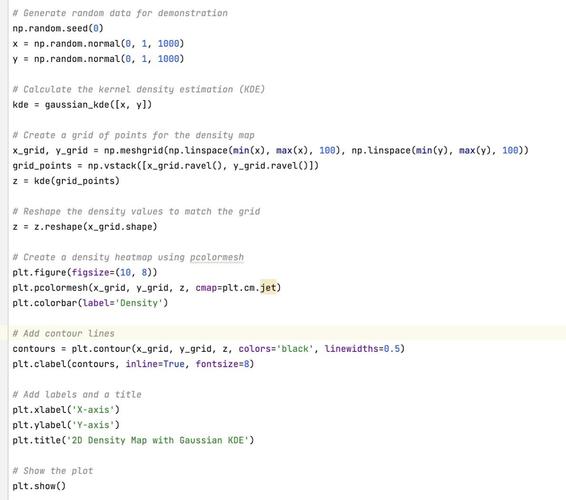Click the y = np.random.normal line
This screenshot has height=500, width=566.
click(98, 59)
